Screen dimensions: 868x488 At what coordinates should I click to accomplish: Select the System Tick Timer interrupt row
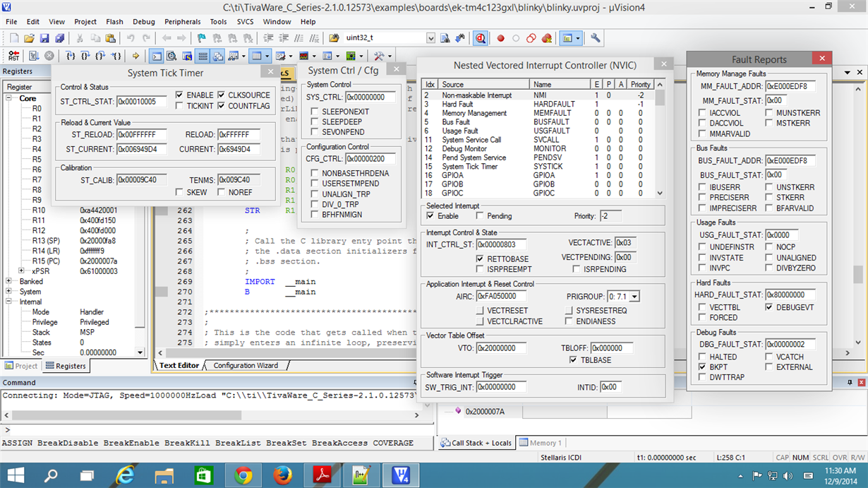point(538,167)
